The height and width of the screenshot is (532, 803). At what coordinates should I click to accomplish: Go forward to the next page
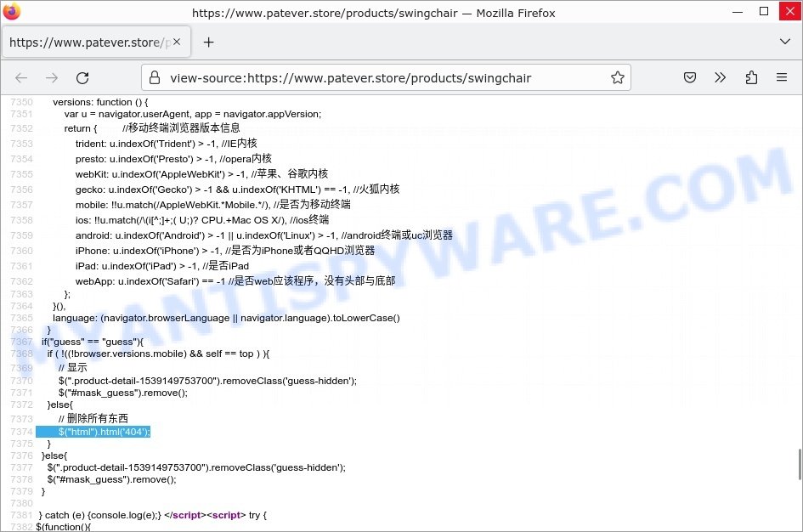coord(52,78)
